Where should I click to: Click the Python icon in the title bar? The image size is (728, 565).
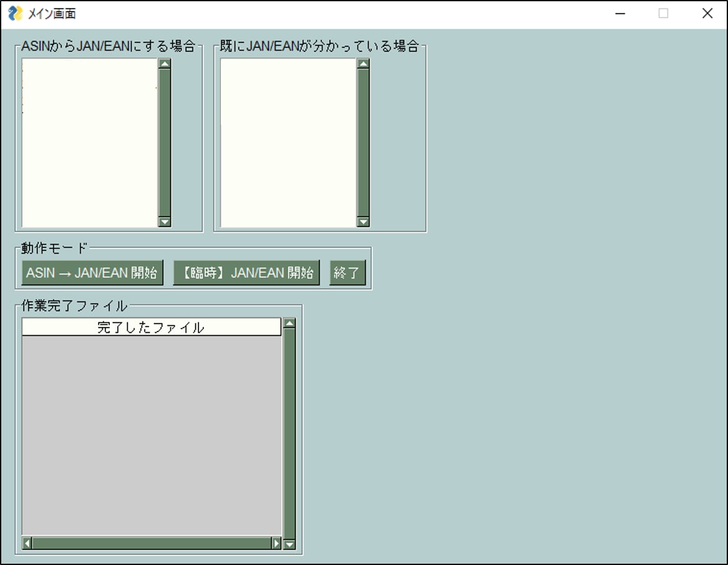[16, 14]
